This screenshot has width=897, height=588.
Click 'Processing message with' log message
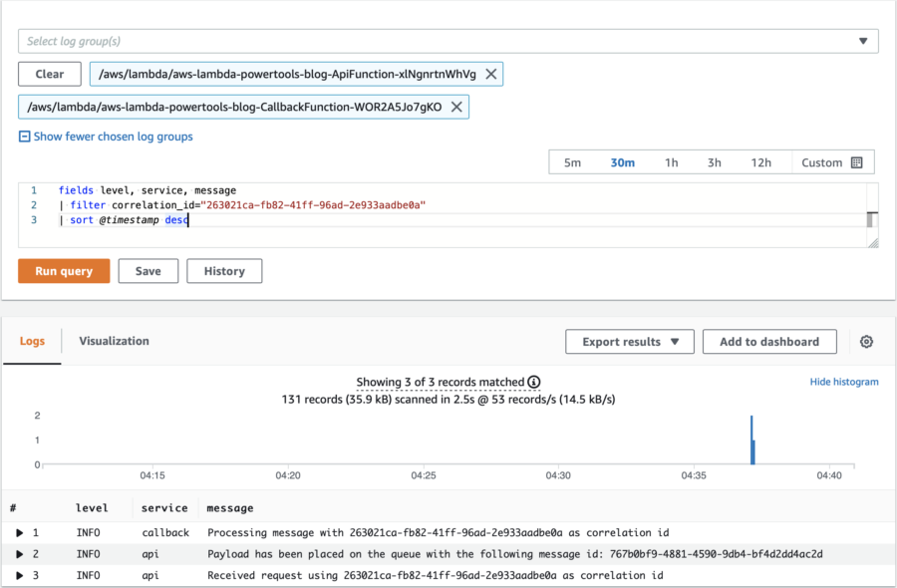439,532
